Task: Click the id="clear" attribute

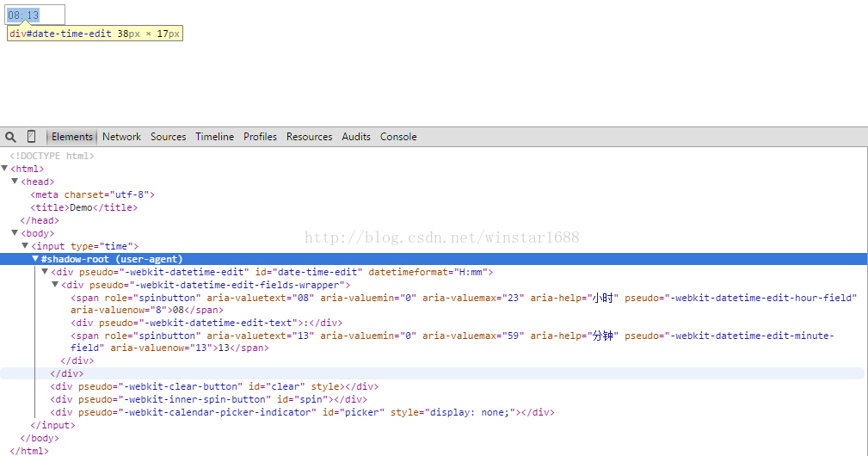Action: tap(277, 386)
